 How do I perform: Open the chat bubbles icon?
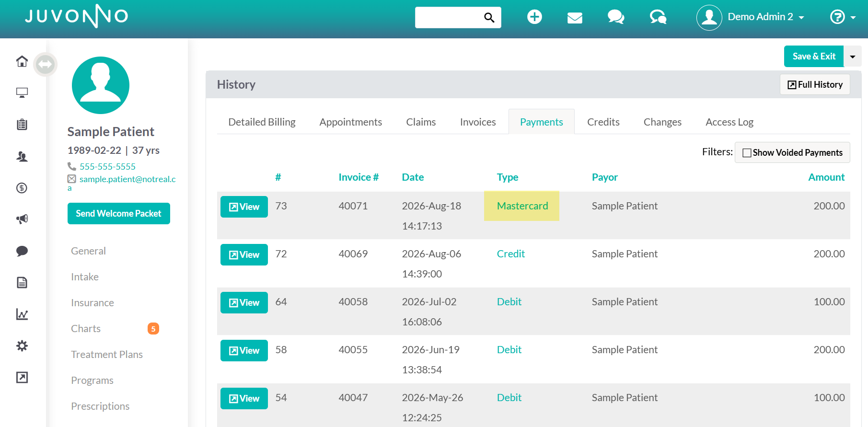616,17
